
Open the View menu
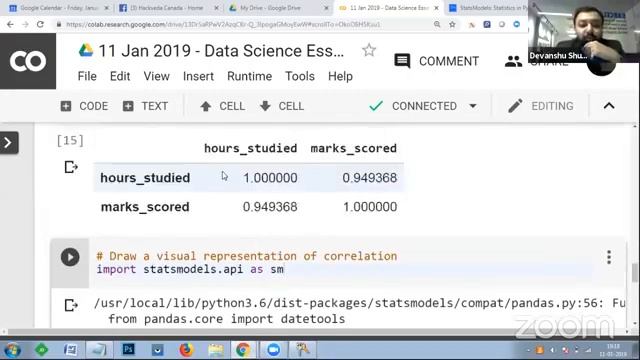[x=156, y=76]
